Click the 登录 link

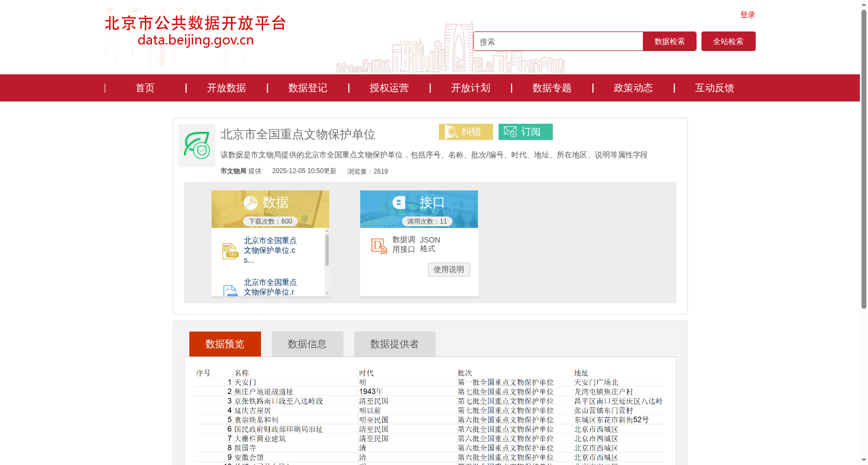[x=748, y=15]
